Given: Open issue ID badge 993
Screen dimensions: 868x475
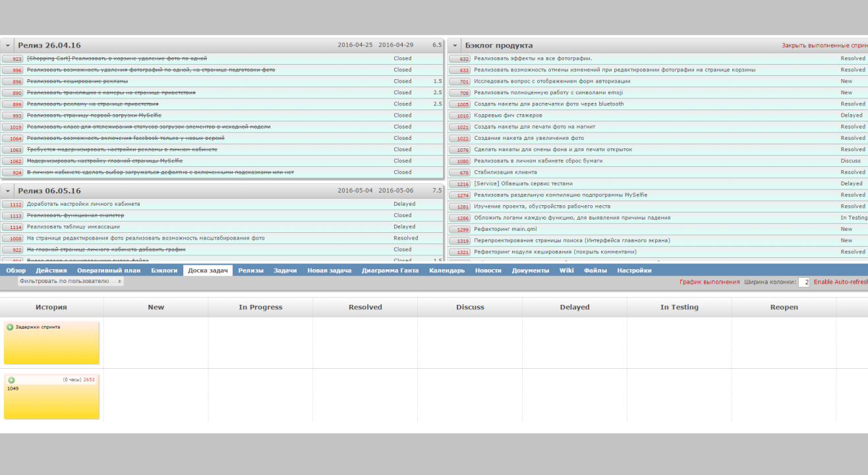Looking at the screenshot, I should tap(13, 115).
